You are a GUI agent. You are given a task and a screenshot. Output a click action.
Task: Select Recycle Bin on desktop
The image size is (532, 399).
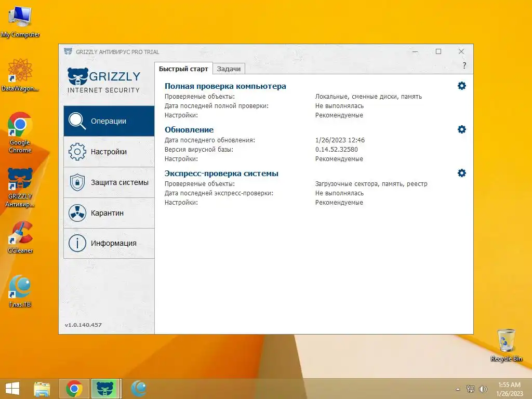506,345
